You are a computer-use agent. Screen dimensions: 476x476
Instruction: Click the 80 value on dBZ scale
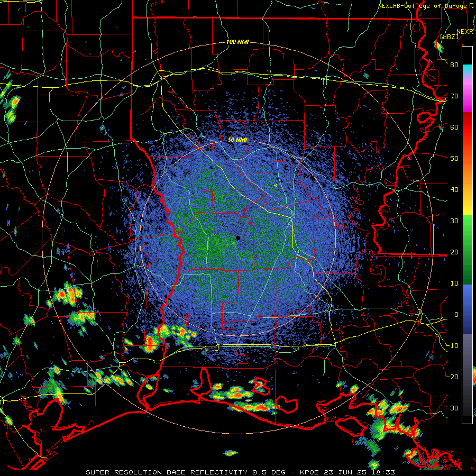click(x=454, y=65)
